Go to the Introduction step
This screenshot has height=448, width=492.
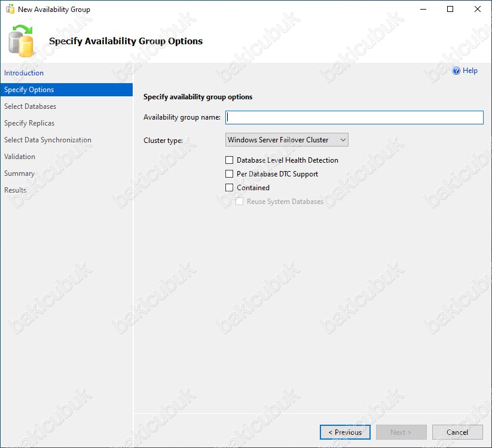point(24,73)
